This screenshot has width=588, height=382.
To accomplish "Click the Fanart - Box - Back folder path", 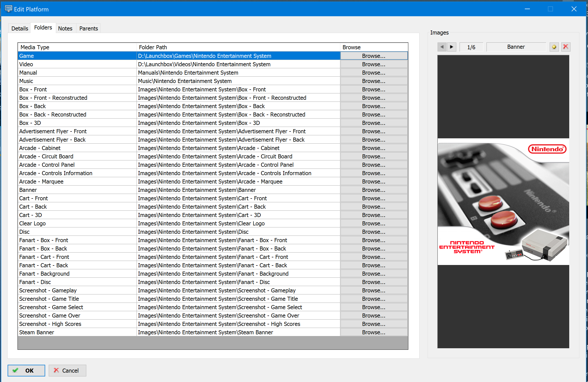I will (238, 248).
